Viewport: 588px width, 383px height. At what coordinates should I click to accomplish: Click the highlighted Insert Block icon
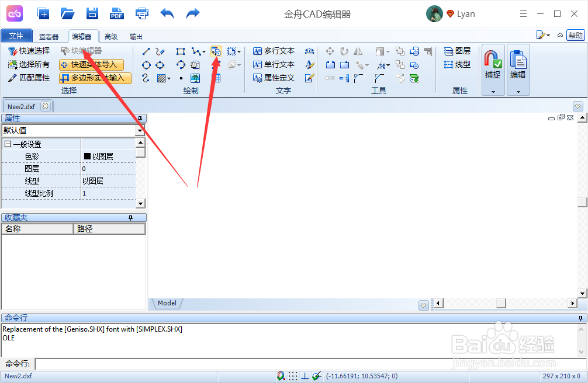[x=216, y=51]
